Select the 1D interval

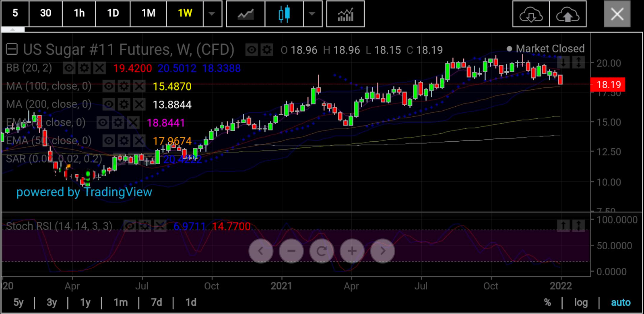[x=113, y=13]
